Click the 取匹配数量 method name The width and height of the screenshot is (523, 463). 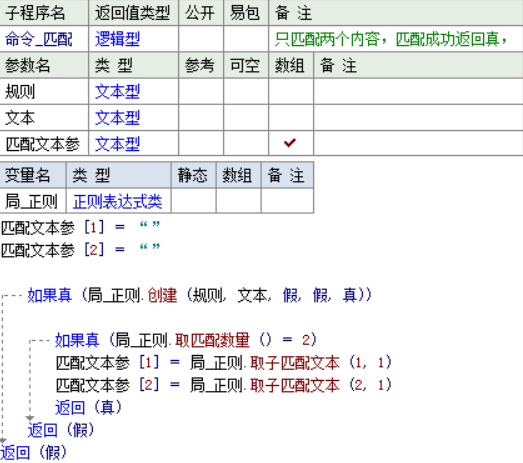pos(212,340)
